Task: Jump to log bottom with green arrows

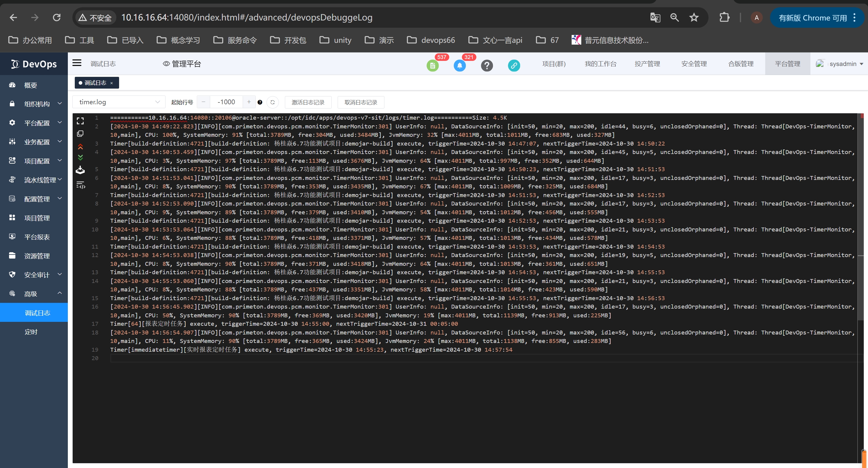Action: pyautogui.click(x=80, y=158)
